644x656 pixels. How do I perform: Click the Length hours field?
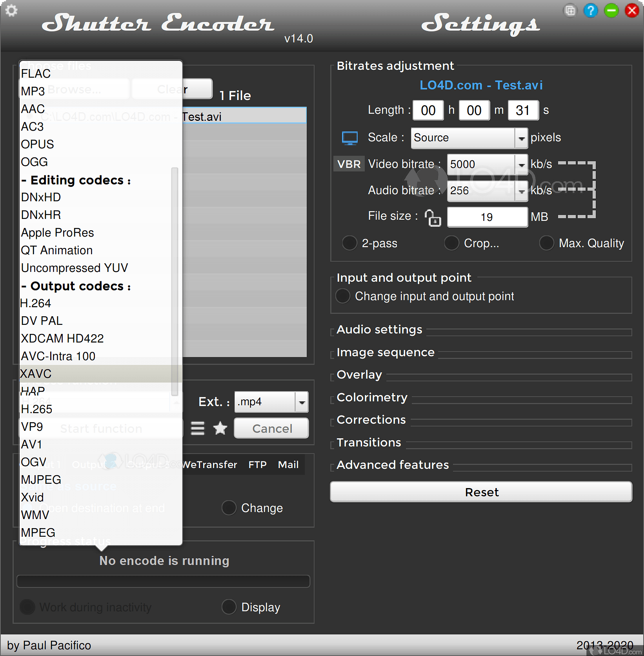point(428,110)
